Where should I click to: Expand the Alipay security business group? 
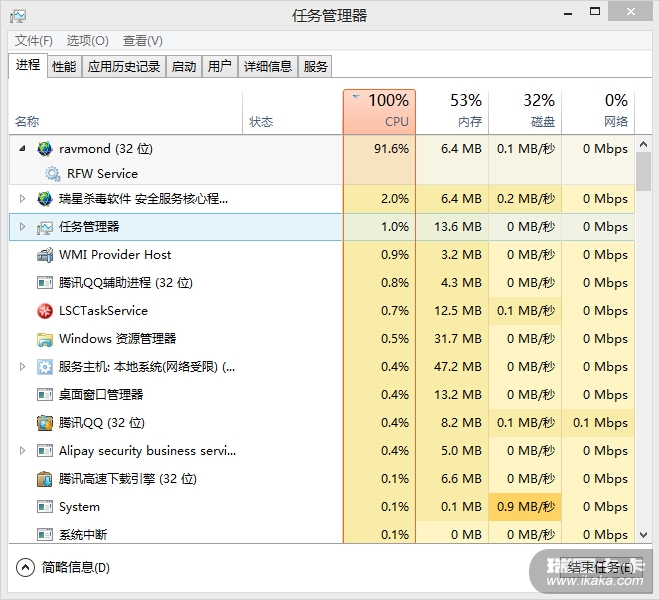[22, 451]
